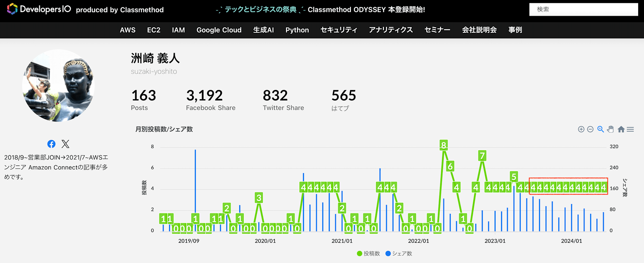Click the 2020/01 x-axis label
This screenshot has width=644, height=263.
[265, 241]
